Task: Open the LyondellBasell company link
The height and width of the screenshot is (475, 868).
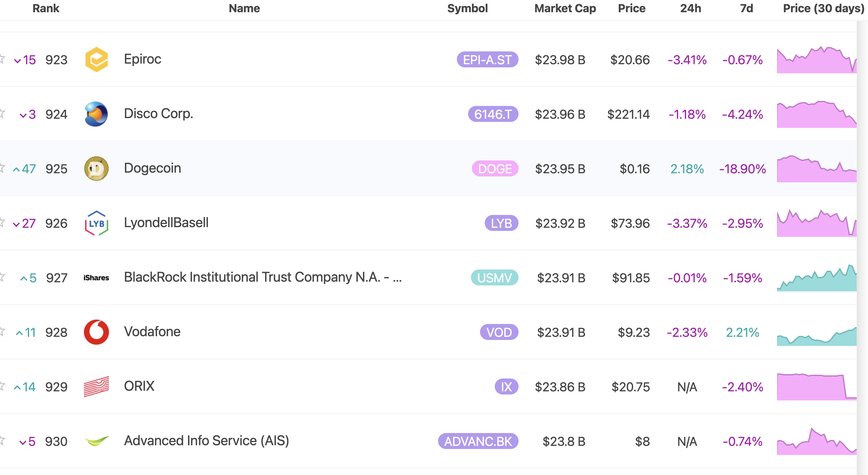Action: point(166,223)
